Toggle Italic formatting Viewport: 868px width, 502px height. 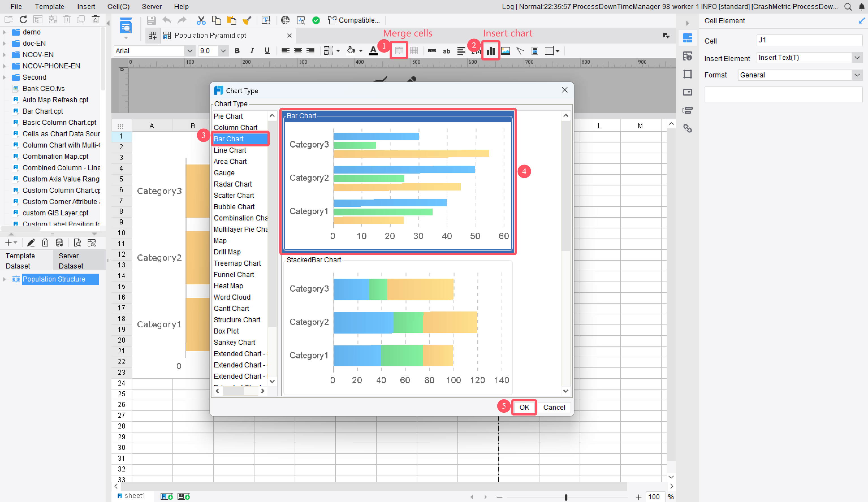252,51
